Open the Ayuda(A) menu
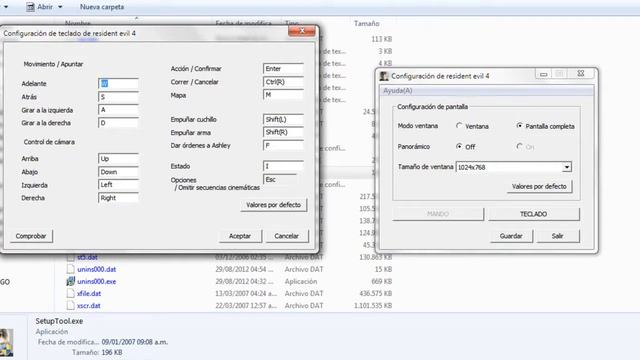 (x=398, y=91)
